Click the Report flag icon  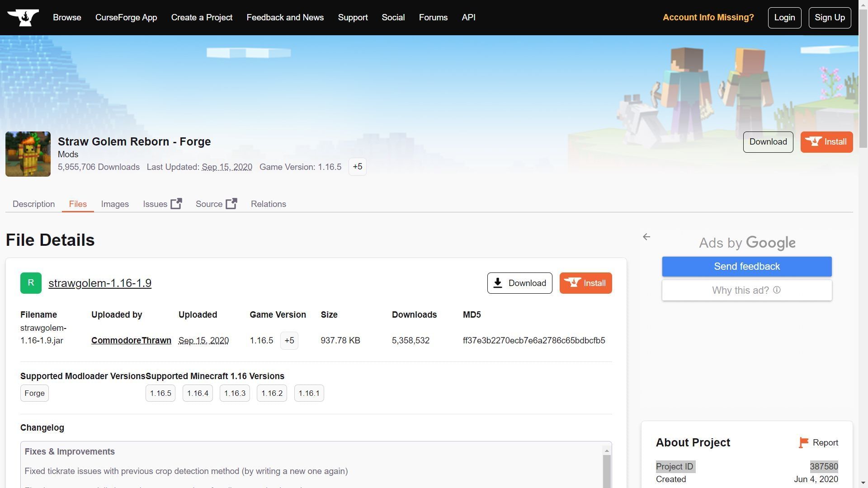tap(803, 443)
